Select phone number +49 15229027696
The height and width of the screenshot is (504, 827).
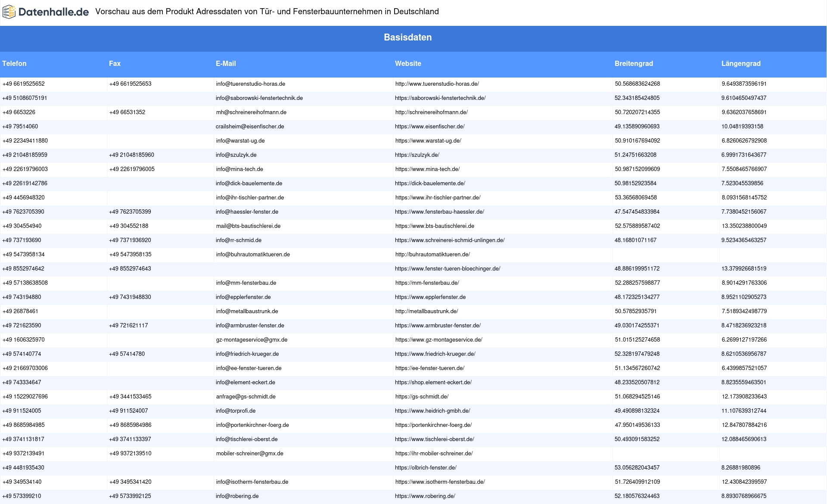(25, 397)
